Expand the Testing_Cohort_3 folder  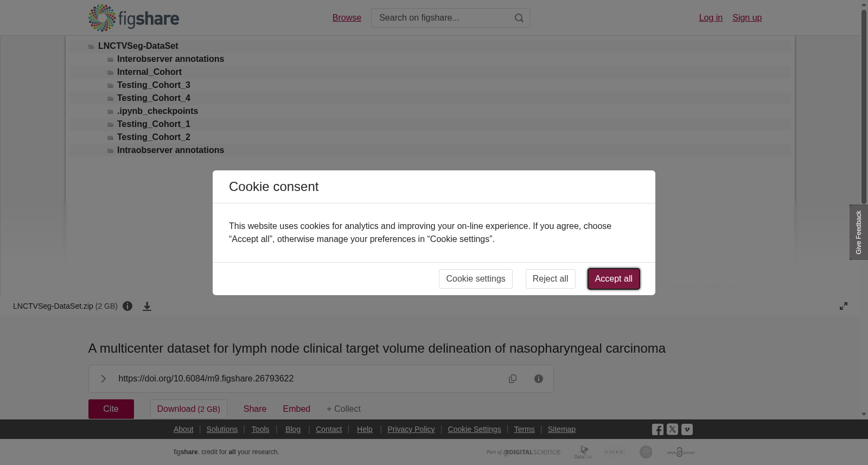pos(154,85)
